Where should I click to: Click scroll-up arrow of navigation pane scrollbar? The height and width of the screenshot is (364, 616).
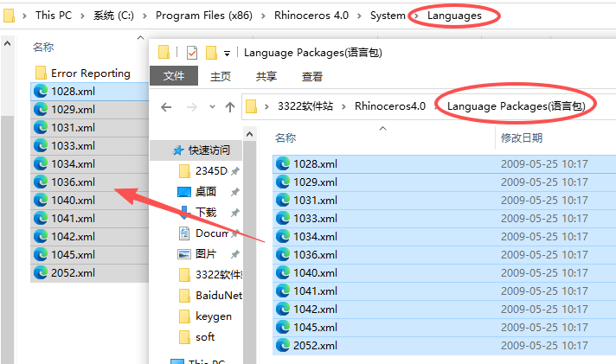tap(249, 135)
